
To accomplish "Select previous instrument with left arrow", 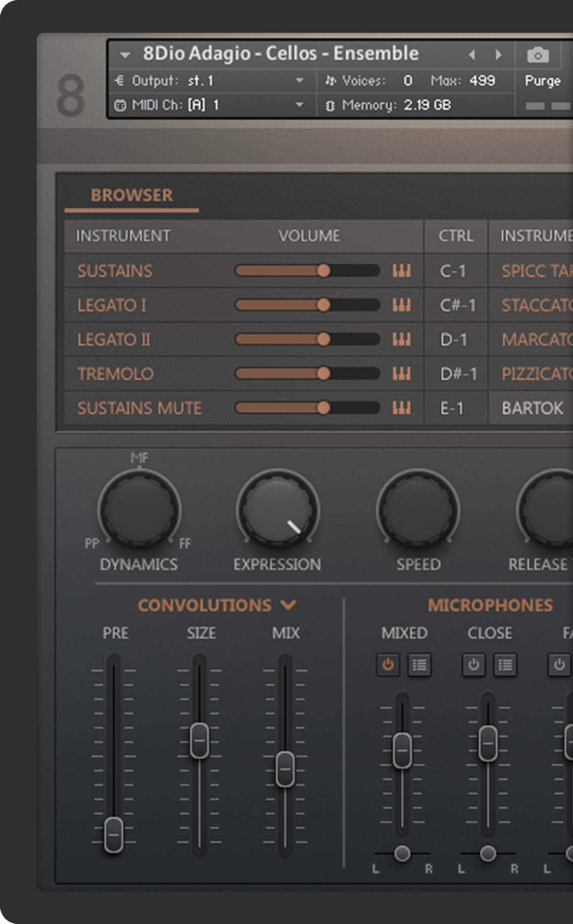I will coord(472,55).
